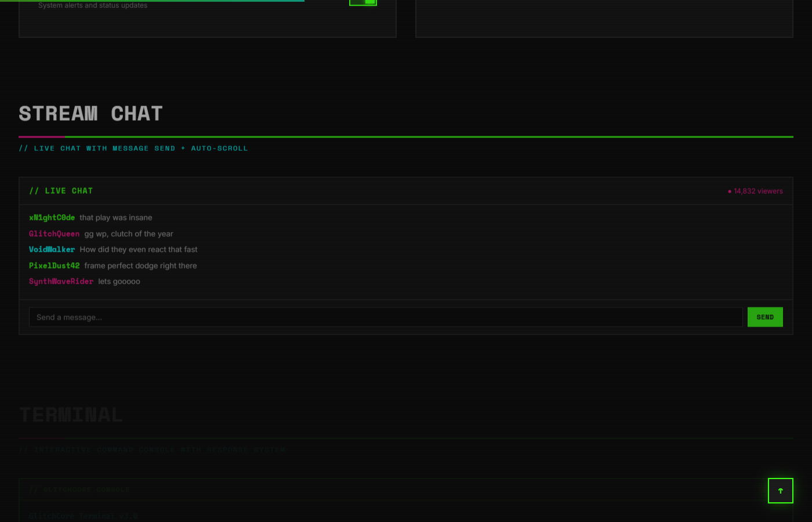Select username SynthWaveRider in chat

(x=61, y=281)
